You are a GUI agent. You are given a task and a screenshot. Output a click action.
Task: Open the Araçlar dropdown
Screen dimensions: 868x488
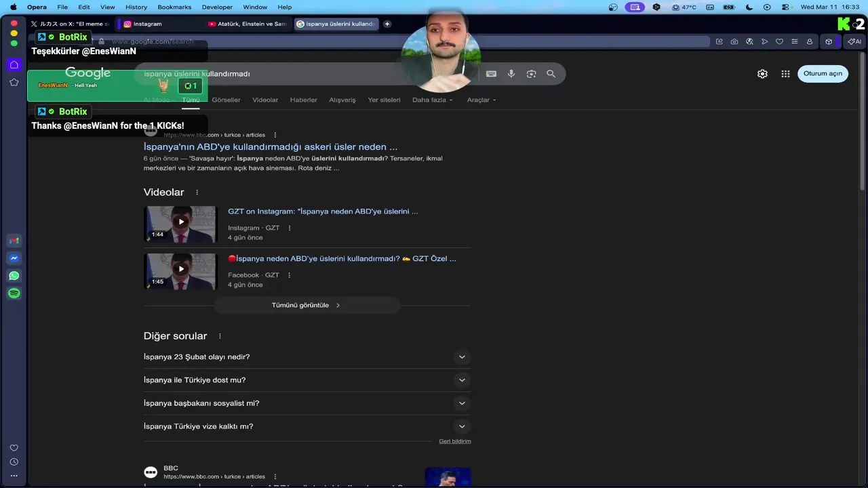tap(481, 100)
